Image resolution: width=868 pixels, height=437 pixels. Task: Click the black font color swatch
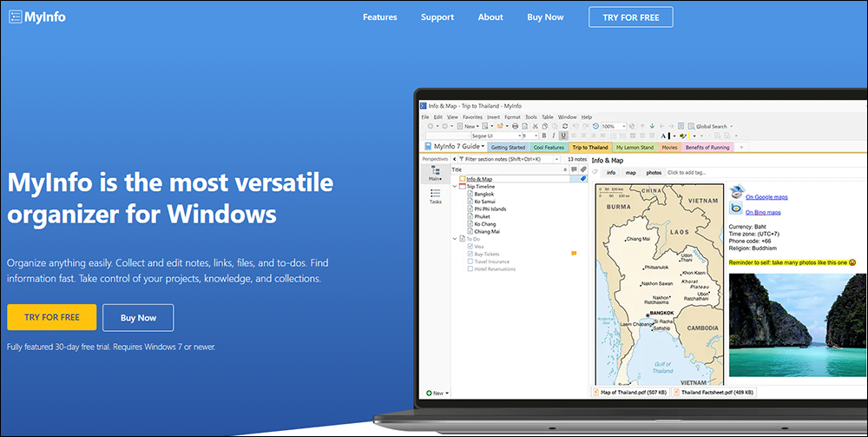(668, 136)
